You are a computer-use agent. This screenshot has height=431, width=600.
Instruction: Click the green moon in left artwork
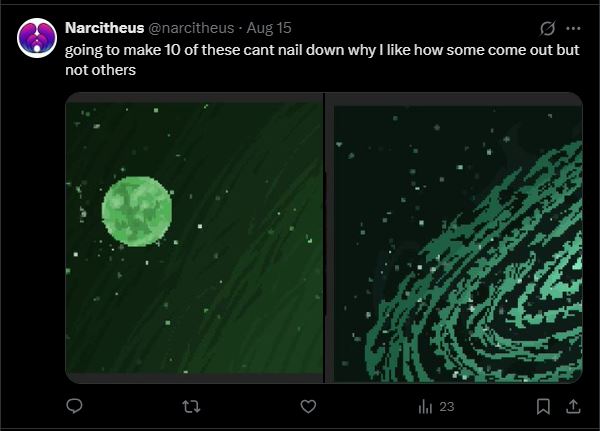click(x=137, y=211)
